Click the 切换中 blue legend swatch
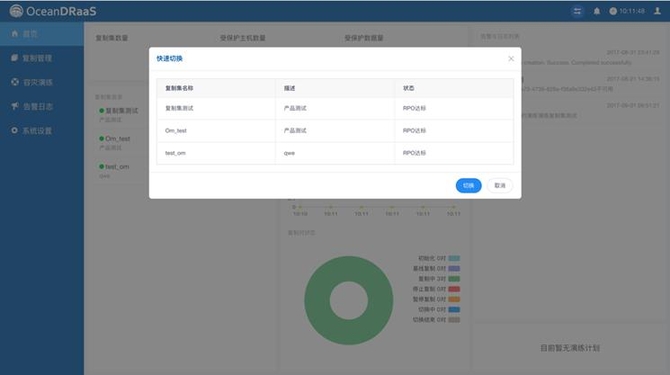Image resolution: width=670 pixels, height=375 pixels. (454, 309)
